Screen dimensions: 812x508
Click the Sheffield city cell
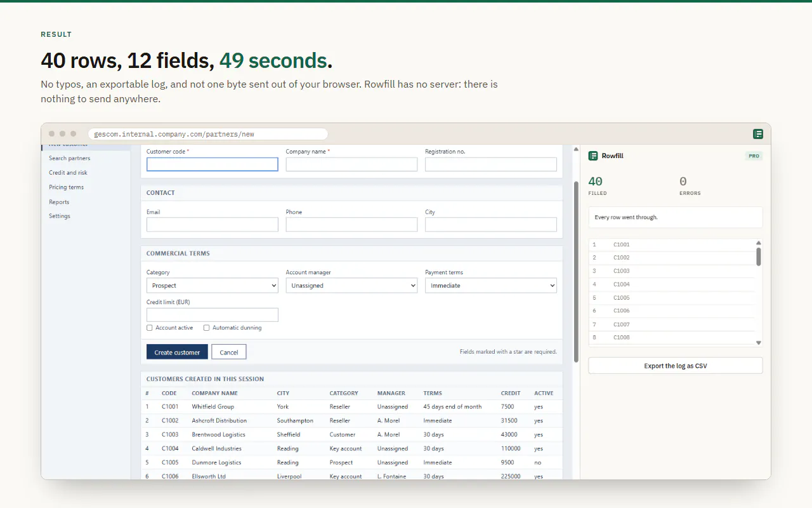289,434
